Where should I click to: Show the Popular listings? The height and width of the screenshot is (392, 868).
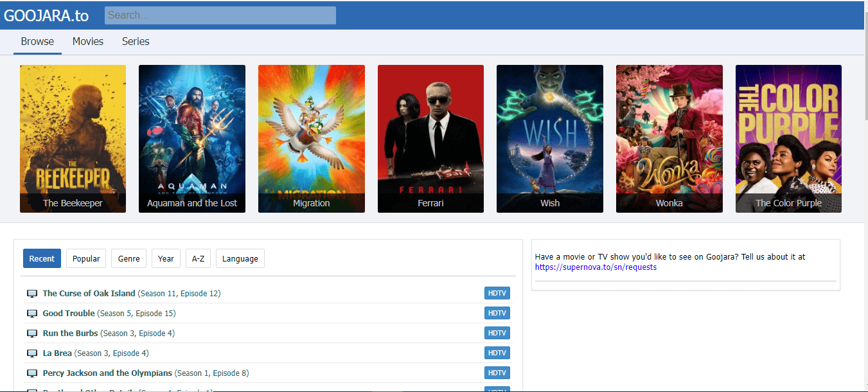[x=86, y=258]
